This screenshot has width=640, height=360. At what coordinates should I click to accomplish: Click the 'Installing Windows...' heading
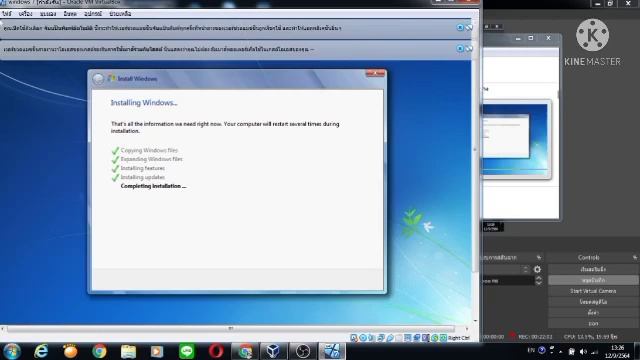(144, 103)
